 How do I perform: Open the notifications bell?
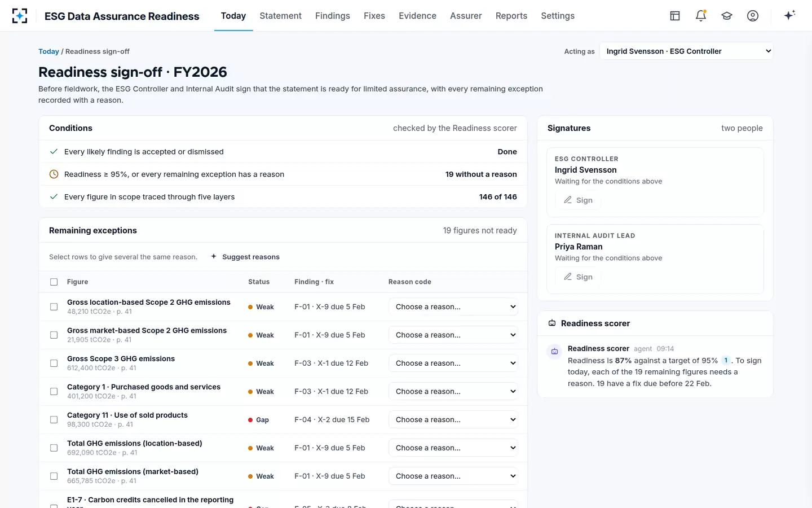[701, 16]
